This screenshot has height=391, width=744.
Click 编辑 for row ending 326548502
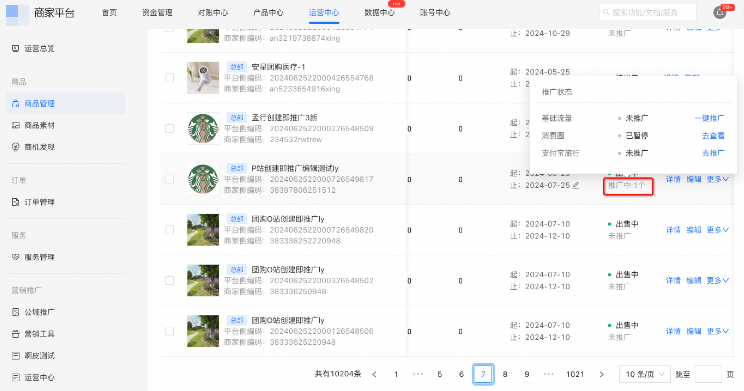[x=694, y=281]
